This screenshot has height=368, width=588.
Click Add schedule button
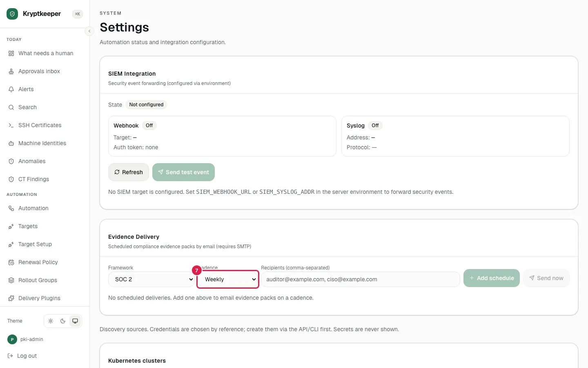click(492, 278)
